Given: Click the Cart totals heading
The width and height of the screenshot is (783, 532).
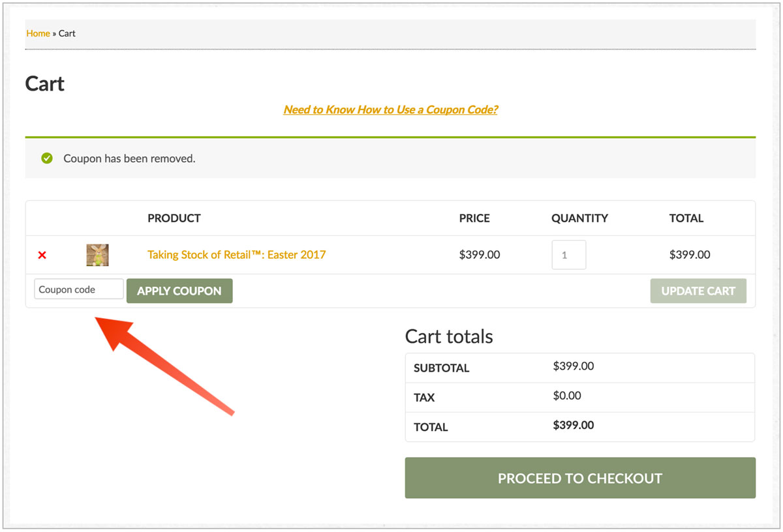Looking at the screenshot, I should coord(449,336).
